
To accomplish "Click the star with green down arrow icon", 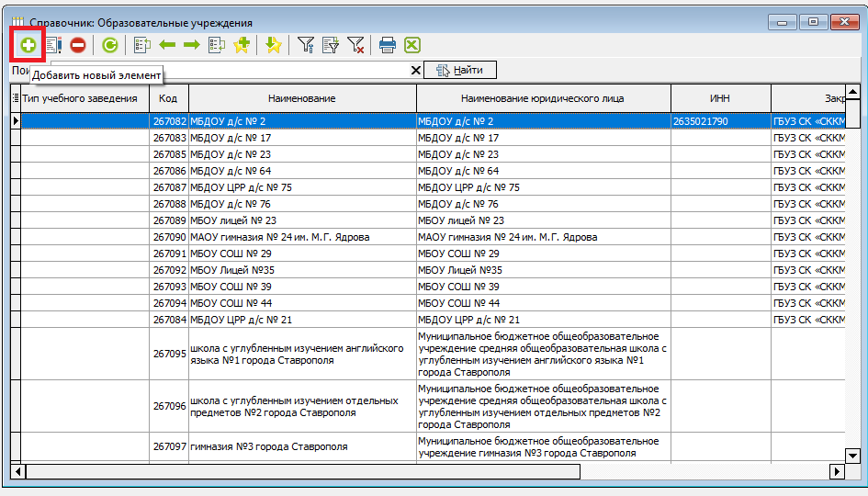I will pyautogui.click(x=274, y=45).
